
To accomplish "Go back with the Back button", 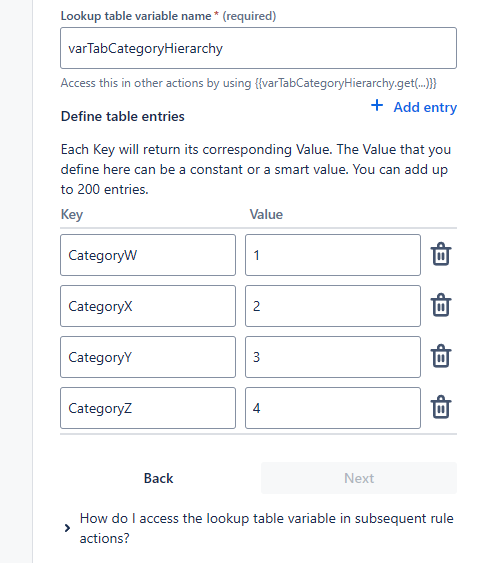I will (x=158, y=478).
